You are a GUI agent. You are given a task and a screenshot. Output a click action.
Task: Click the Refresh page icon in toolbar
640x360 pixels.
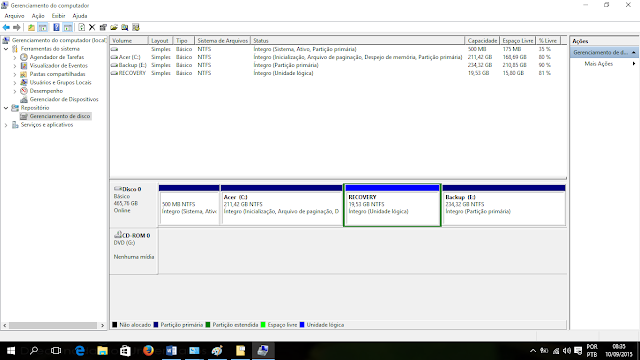tap(81, 27)
